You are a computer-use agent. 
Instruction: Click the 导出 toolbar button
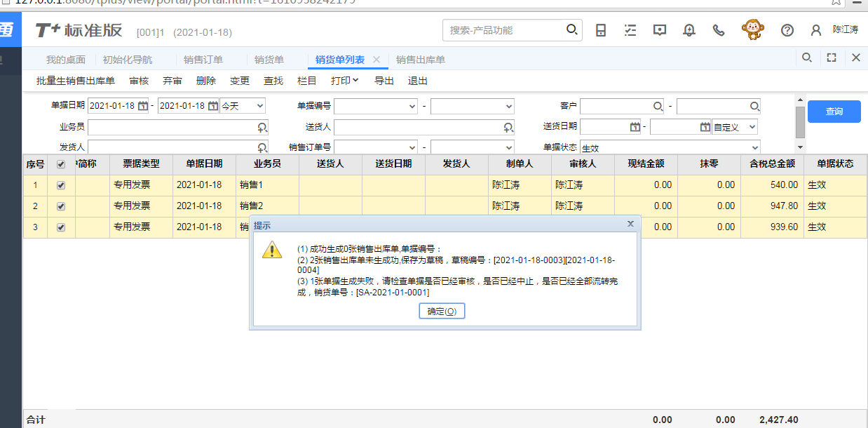[384, 81]
